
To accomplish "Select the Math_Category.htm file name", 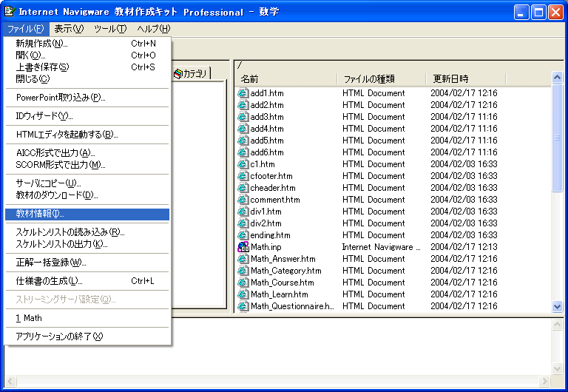I will pos(286,271).
